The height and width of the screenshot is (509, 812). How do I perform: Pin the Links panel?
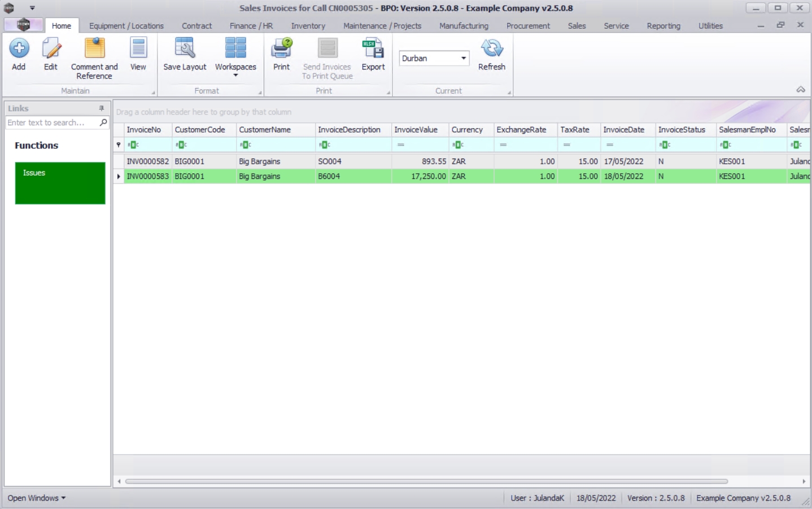102,108
